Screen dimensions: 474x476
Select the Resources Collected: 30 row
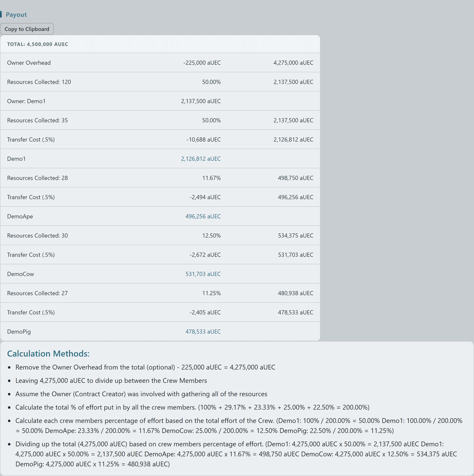160,235
